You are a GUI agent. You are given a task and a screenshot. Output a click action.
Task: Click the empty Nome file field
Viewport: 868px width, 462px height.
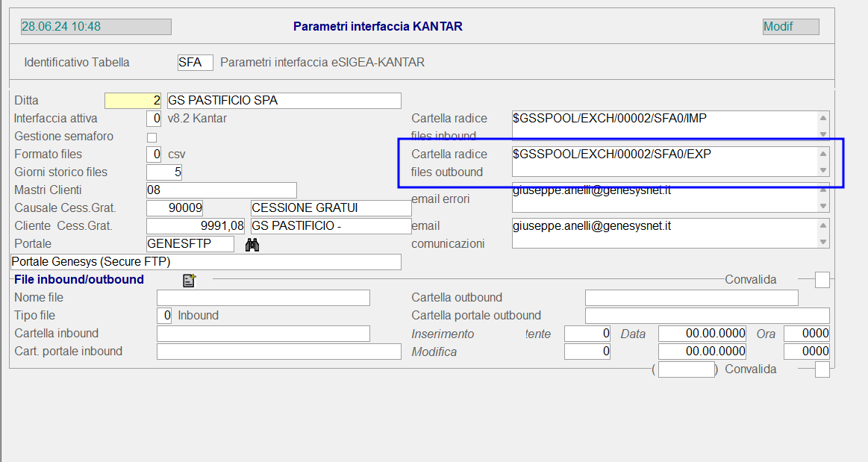(263, 298)
